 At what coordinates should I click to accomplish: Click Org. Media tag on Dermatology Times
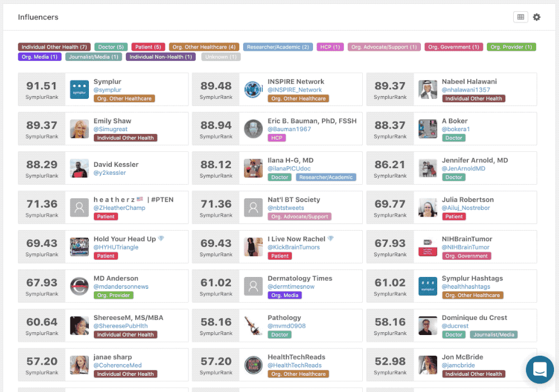pyautogui.click(x=285, y=295)
